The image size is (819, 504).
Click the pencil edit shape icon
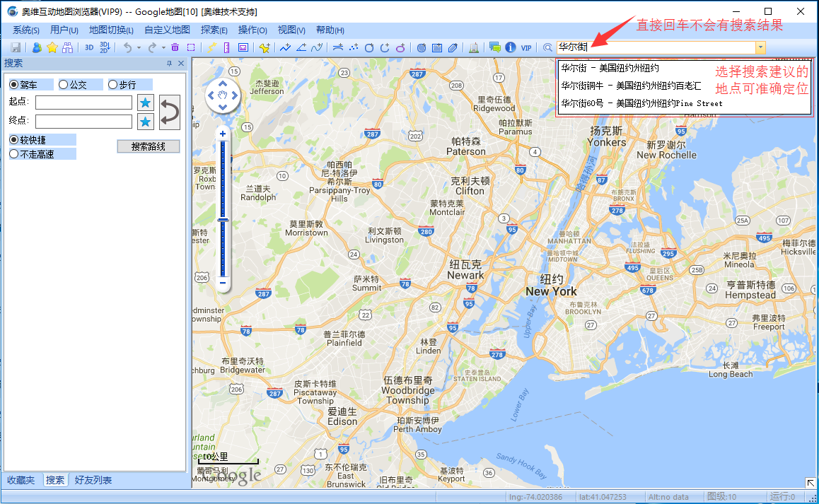(x=453, y=47)
